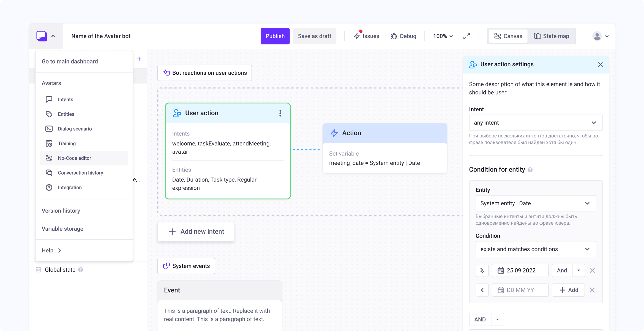
Task: Click the Issues lightning icon
Action: tap(357, 36)
